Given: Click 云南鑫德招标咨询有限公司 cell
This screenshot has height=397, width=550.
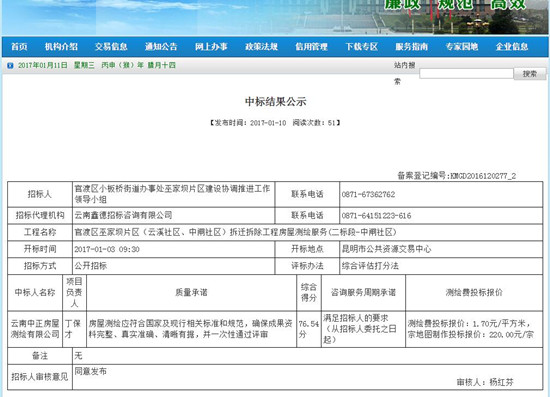Looking at the screenshot, I should pyautogui.click(x=173, y=215).
